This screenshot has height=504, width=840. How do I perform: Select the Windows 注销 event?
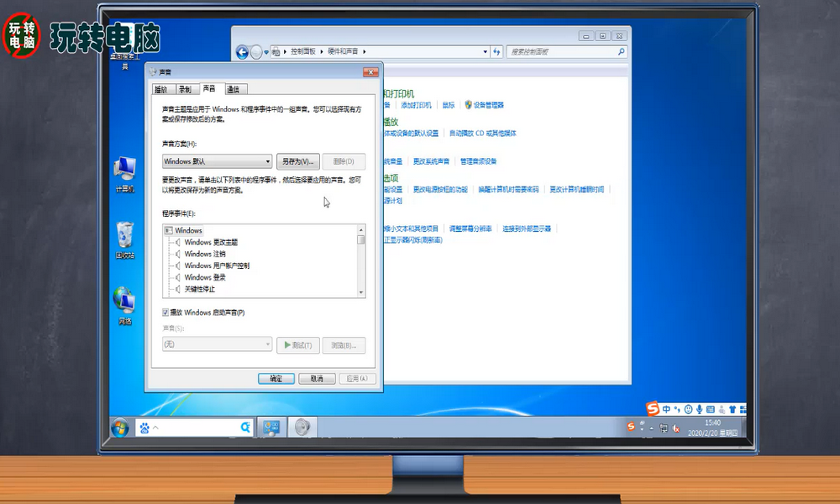(x=205, y=254)
